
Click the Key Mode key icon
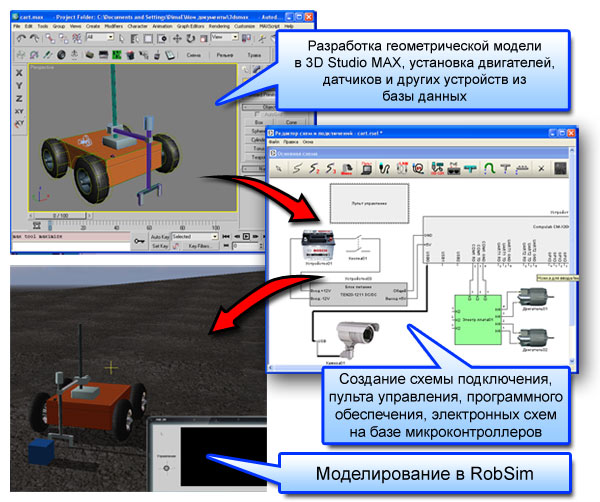139,241
